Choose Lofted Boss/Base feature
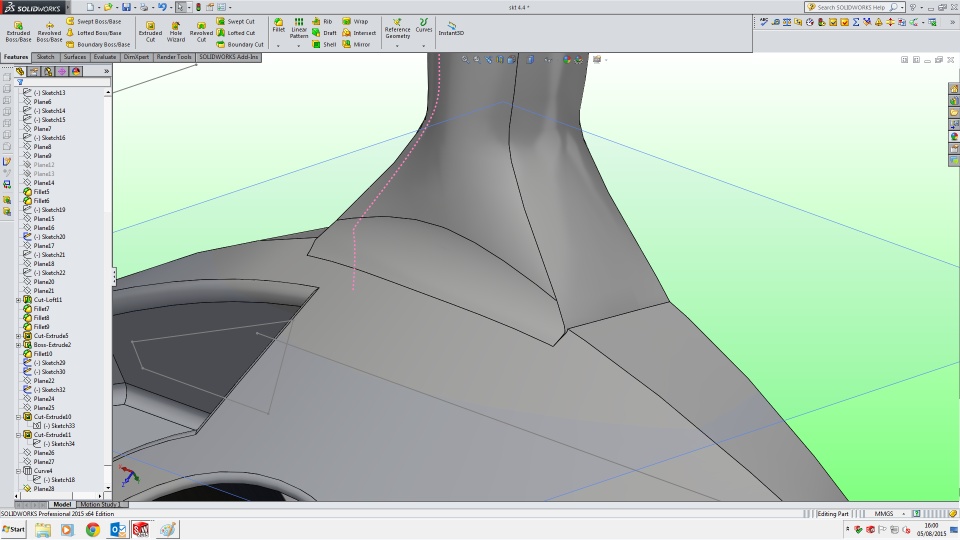The width and height of the screenshot is (960, 540). [x=94, y=33]
